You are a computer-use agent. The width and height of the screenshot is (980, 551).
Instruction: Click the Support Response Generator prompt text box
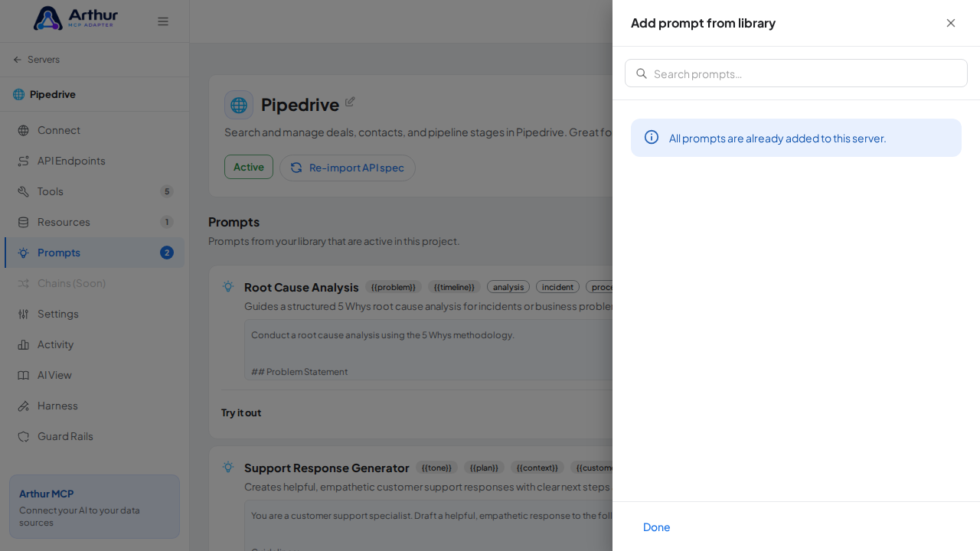pyautogui.click(x=429, y=526)
